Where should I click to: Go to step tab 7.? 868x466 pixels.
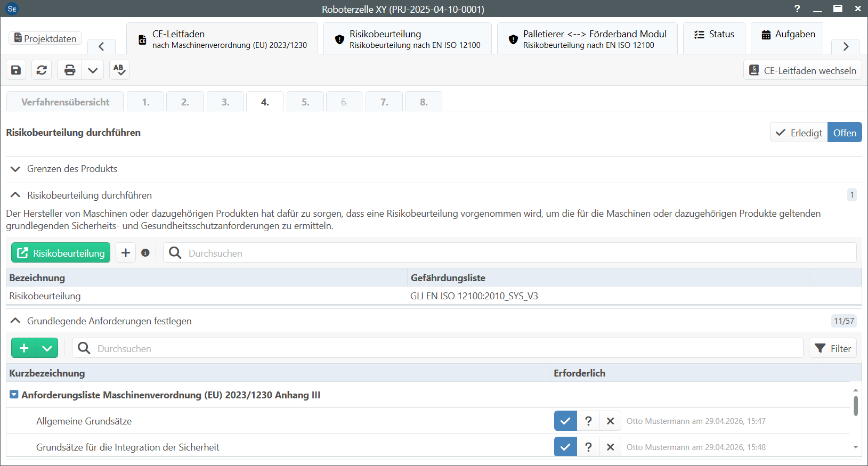tap(384, 102)
